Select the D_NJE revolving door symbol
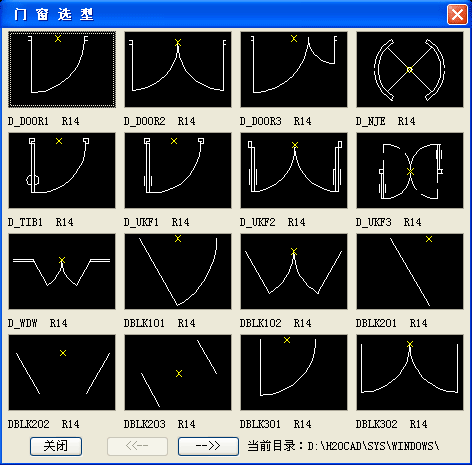The height and width of the screenshot is (465, 472). [410, 69]
